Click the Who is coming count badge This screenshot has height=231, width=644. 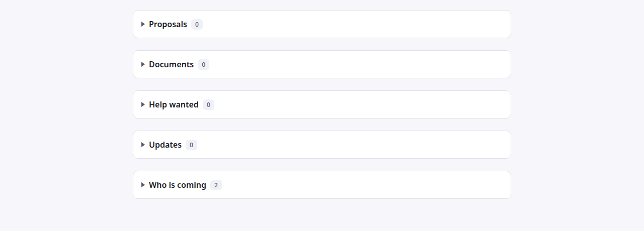[216, 185]
